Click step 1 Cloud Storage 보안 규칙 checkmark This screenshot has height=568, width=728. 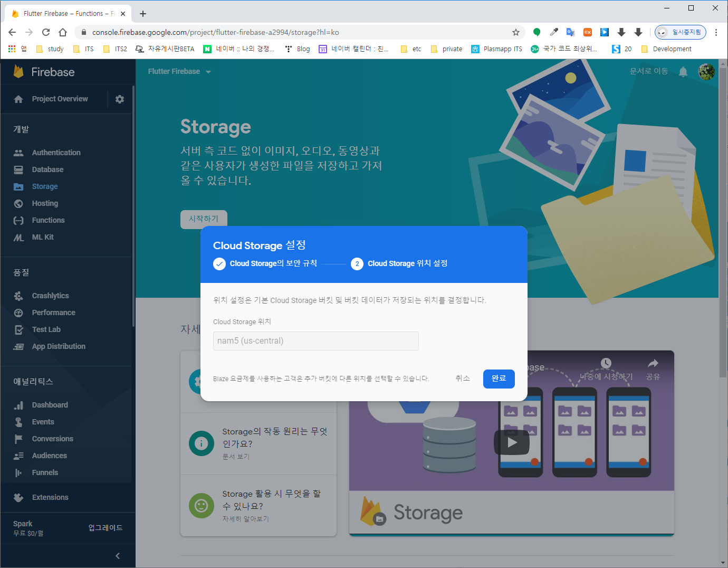219,263
